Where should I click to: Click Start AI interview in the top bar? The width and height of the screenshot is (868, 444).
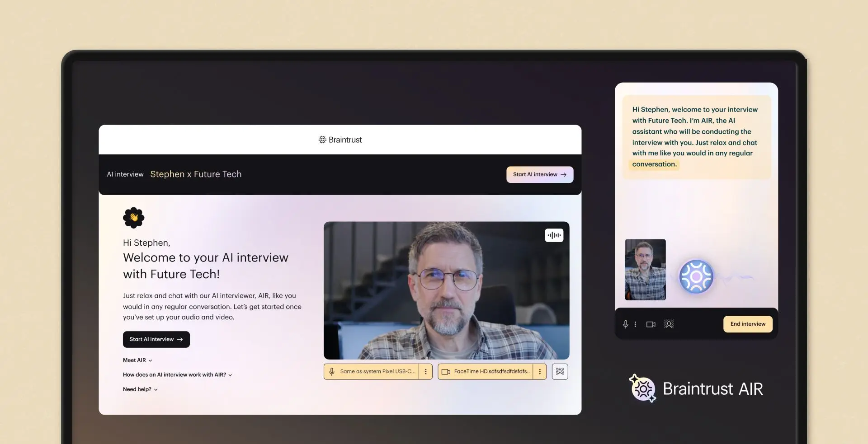[x=540, y=174]
